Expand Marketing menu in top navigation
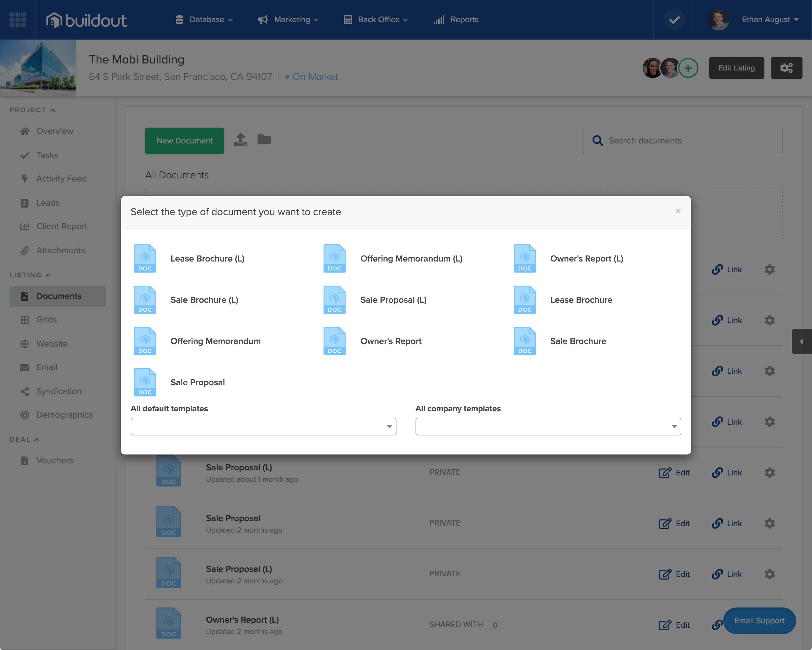Screen dimensions: 812x650 [x=288, y=20]
